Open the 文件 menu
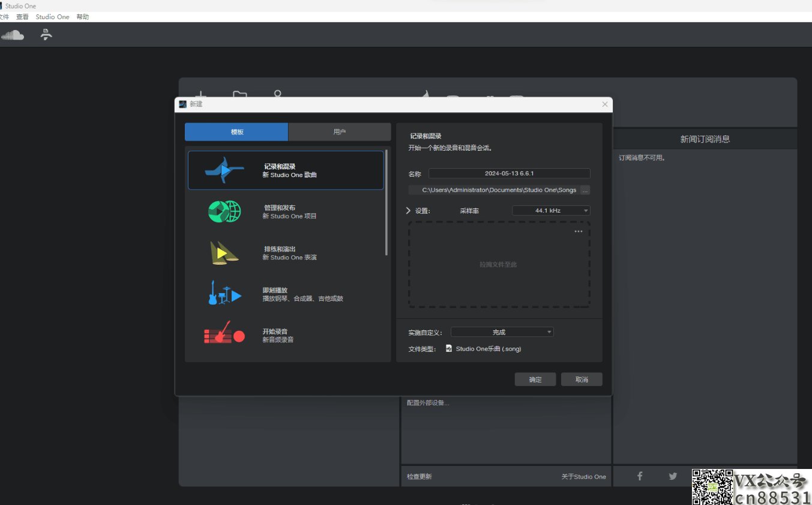Viewport: 812px width, 505px height. coord(4,17)
